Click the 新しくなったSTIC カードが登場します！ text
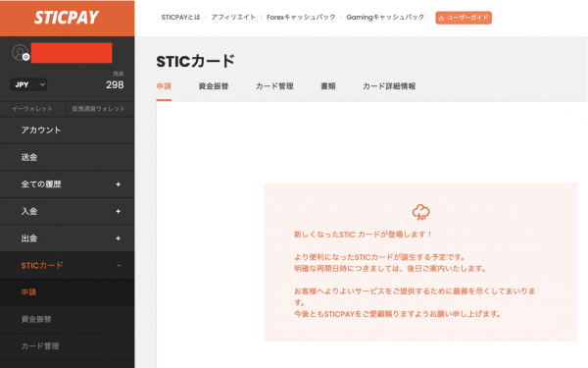The image size is (588, 368). [x=363, y=235]
